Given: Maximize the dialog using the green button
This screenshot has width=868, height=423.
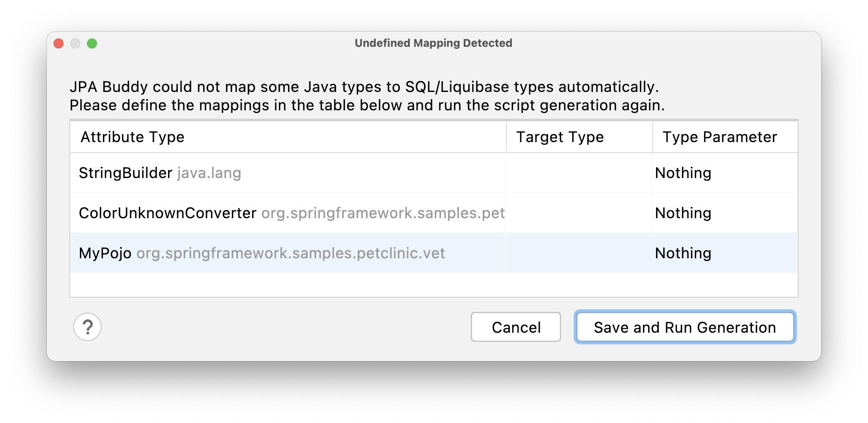Looking at the screenshot, I should pyautogui.click(x=92, y=43).
